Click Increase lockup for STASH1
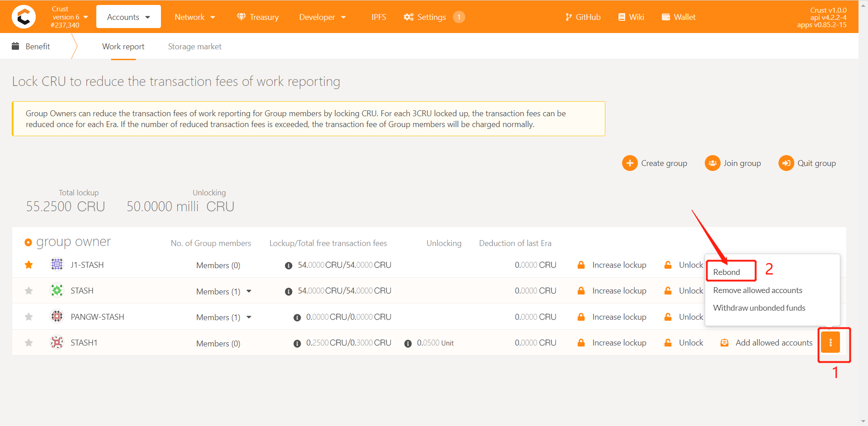 (619, 343)
